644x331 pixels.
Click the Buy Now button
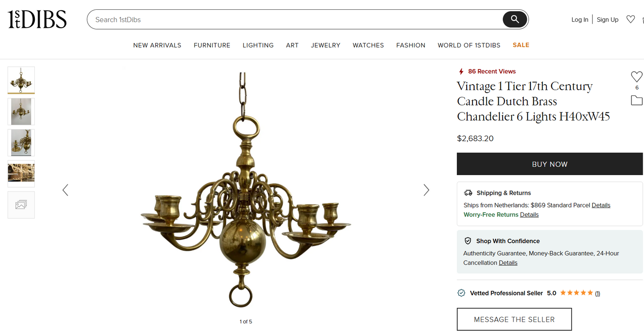point(550,164)
